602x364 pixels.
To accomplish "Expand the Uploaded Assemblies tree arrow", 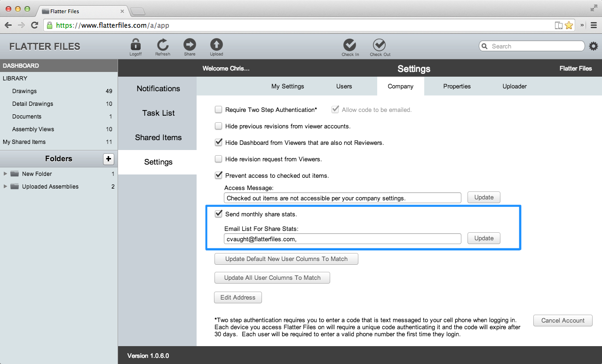I will [x=6, y=187].
